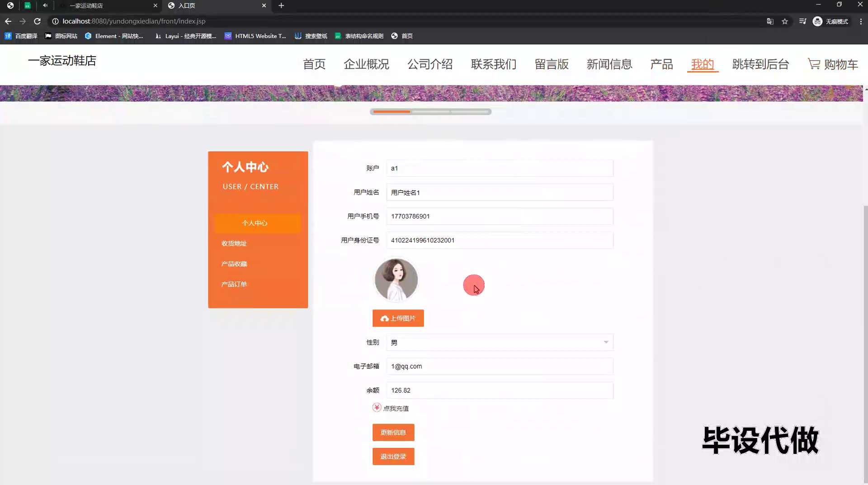
Task: Open the Layui bookmark
Action: 185,36
